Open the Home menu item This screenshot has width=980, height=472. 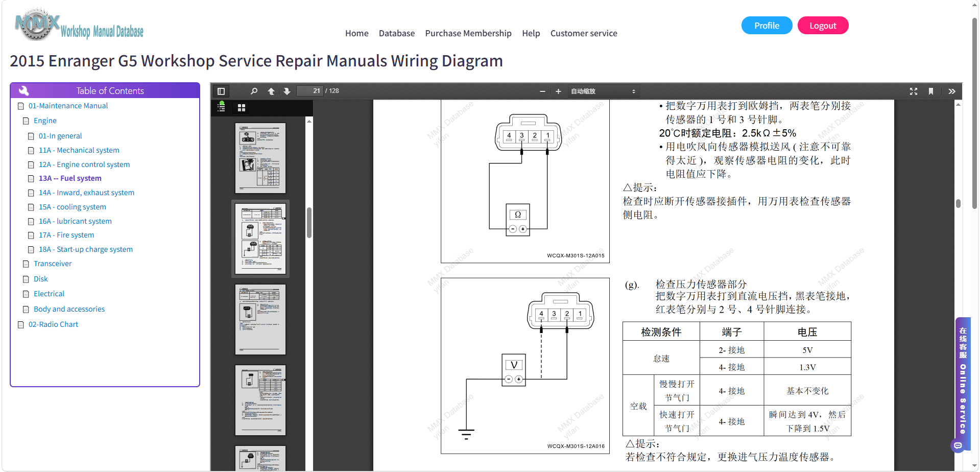pos(357,33)
